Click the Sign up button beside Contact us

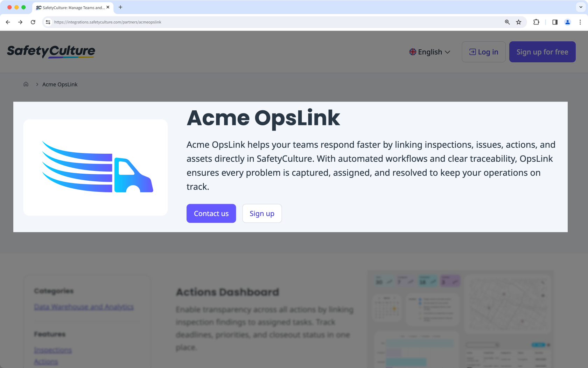[262, 213]
